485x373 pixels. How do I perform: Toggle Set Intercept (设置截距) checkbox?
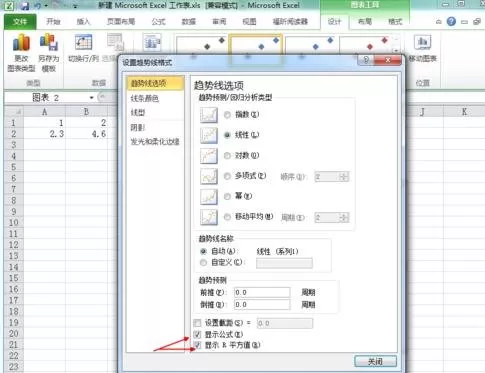(197, 323)
